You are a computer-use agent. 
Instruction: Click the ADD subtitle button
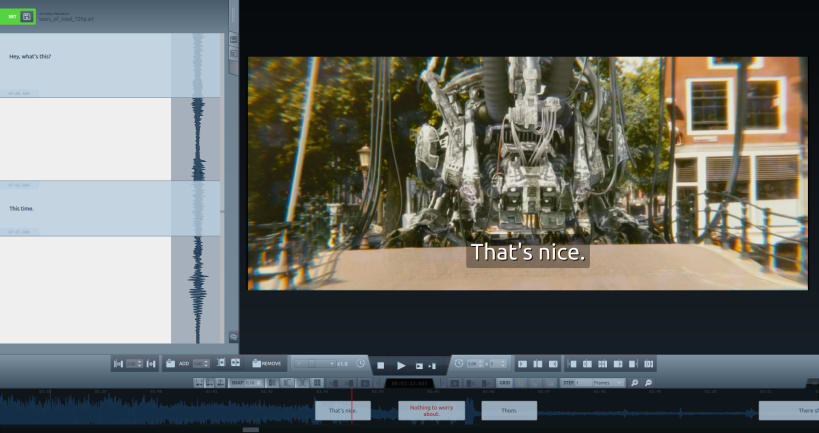coord(178,364)
